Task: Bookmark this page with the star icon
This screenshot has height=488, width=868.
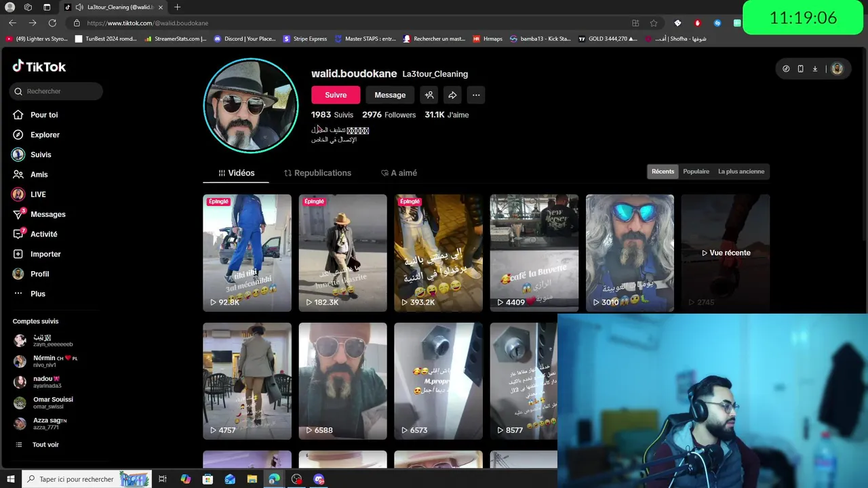Action: [x=654, y=23]
